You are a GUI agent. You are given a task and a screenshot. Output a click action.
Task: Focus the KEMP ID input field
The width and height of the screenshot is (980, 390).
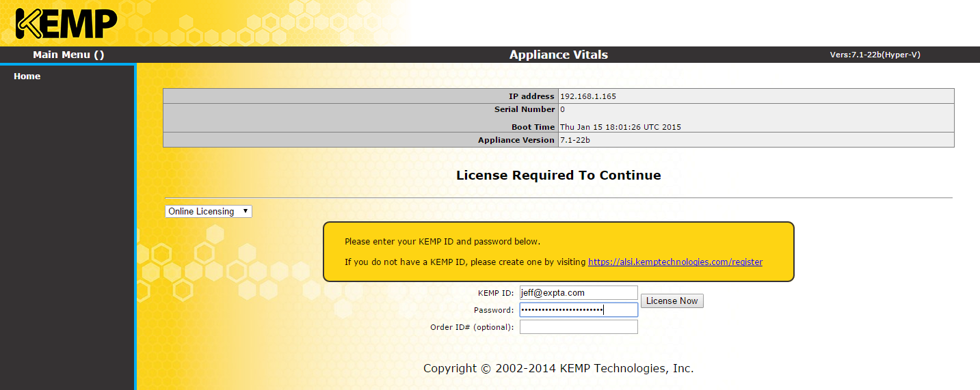tap(579, 292)
